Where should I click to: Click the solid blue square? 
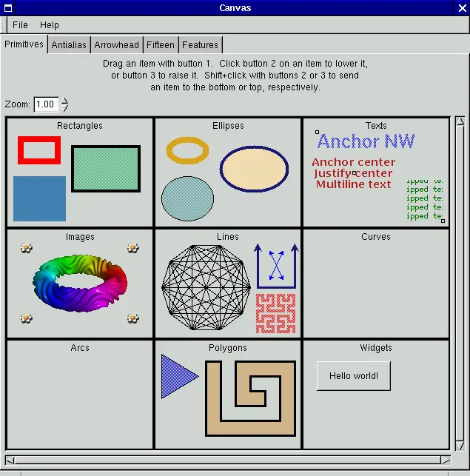(39, 198)
